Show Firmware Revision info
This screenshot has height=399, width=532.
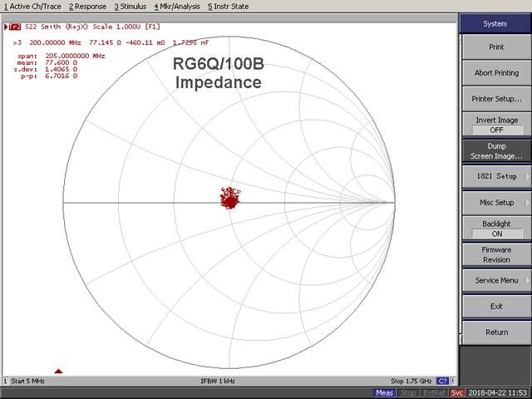pyautogui.click(x=496, y=254)
